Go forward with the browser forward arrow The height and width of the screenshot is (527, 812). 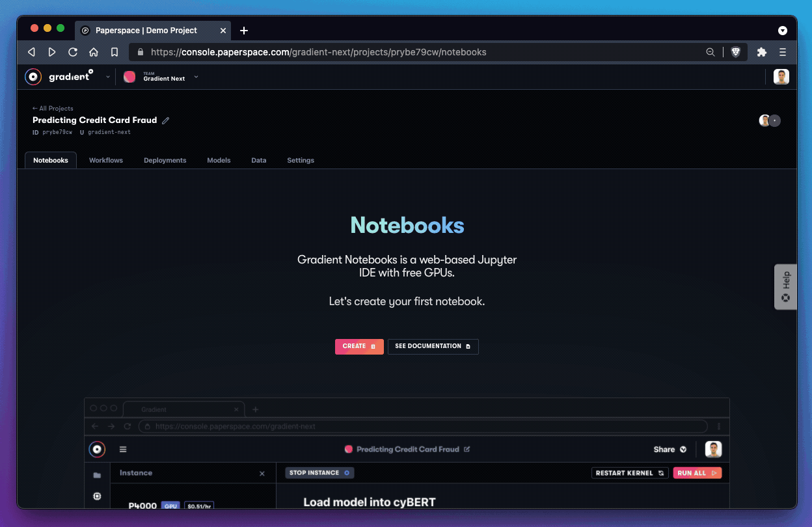click(52, 52)
